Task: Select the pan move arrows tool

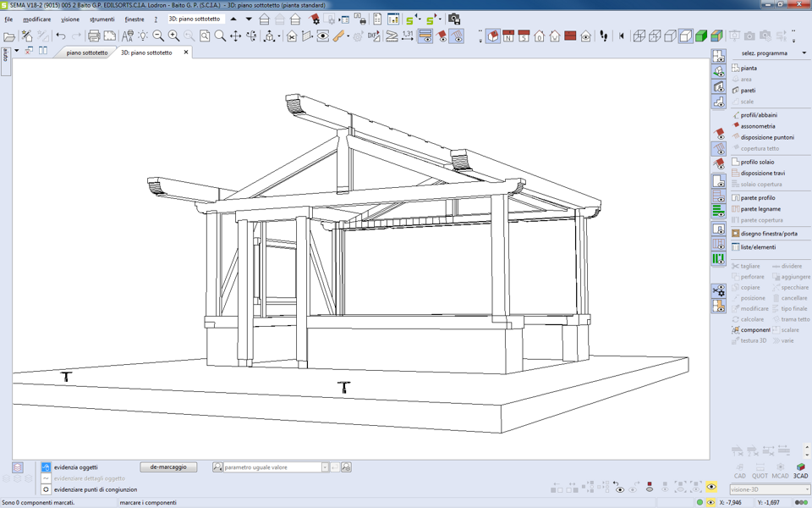Action: 235,36
